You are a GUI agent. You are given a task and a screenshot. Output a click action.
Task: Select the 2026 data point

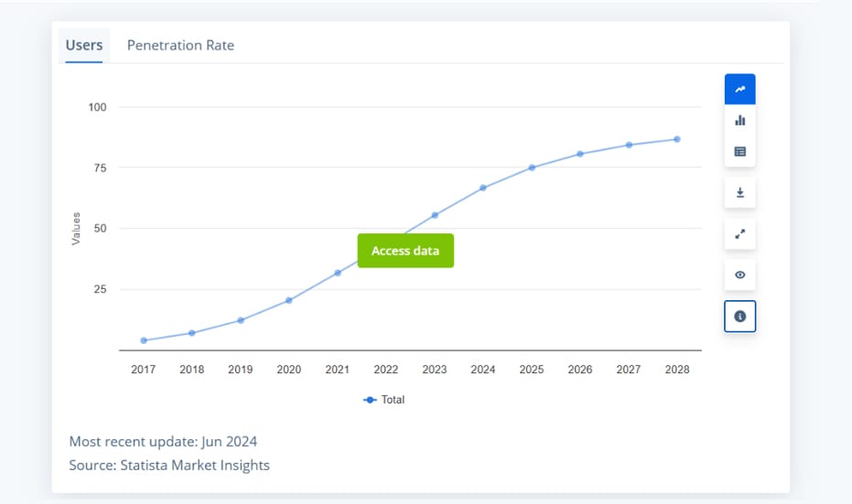(580, 154)
